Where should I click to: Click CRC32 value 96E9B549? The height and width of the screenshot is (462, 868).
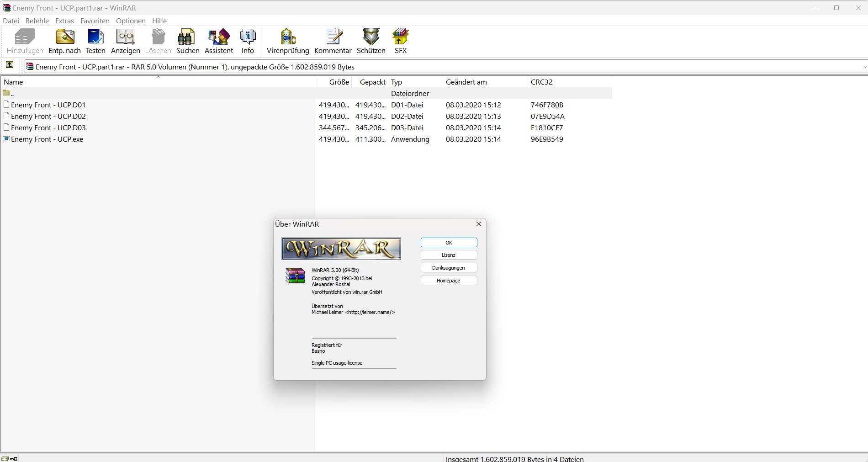(547, 139)
